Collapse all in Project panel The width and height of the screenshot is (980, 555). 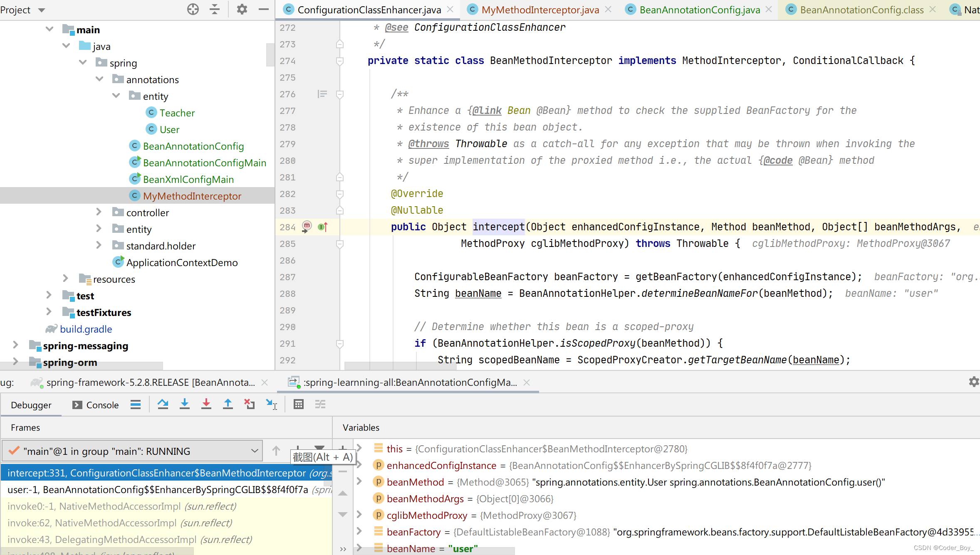pos(215,9)
